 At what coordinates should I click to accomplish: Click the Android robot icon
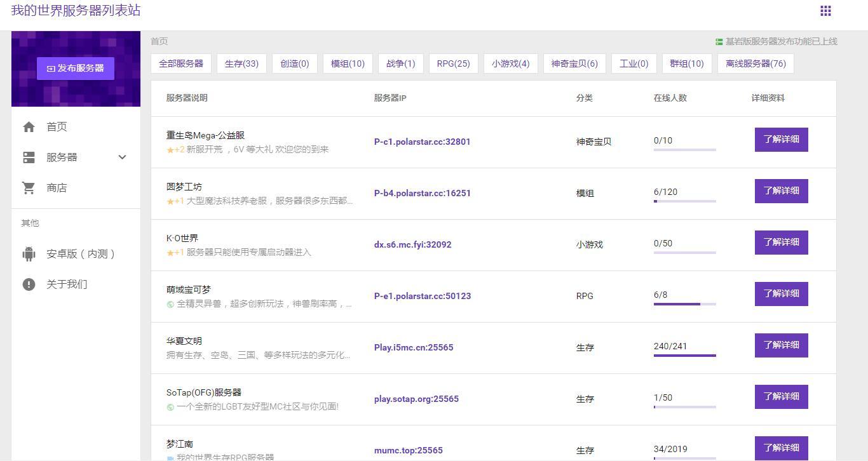(29, 254)
